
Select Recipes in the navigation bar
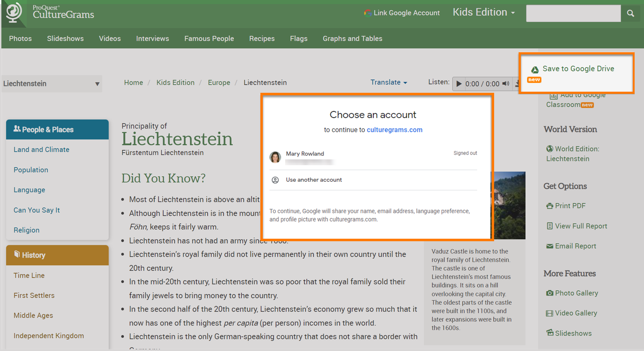[x=262, y=38]
